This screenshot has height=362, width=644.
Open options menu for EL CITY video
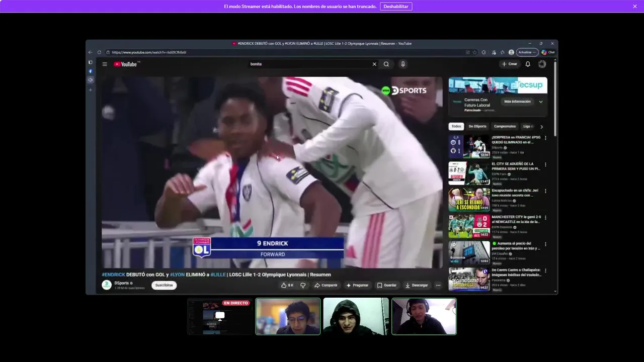[x=545, y=164]
